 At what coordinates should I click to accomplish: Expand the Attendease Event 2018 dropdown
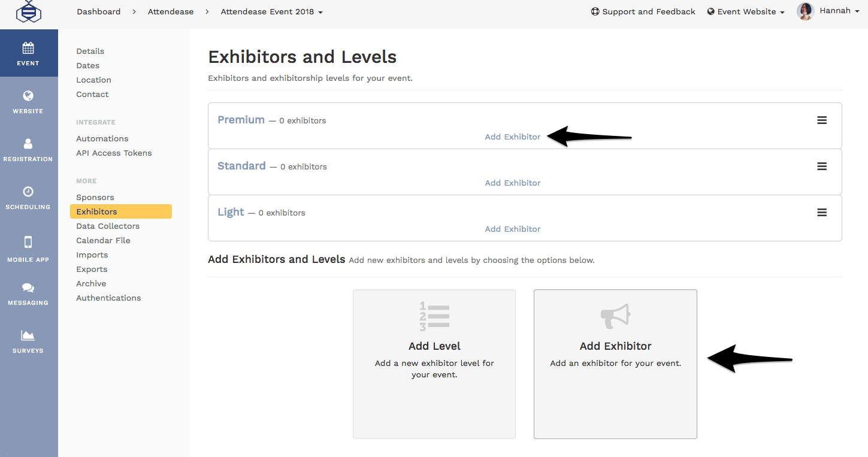click(x=271, y=11)
